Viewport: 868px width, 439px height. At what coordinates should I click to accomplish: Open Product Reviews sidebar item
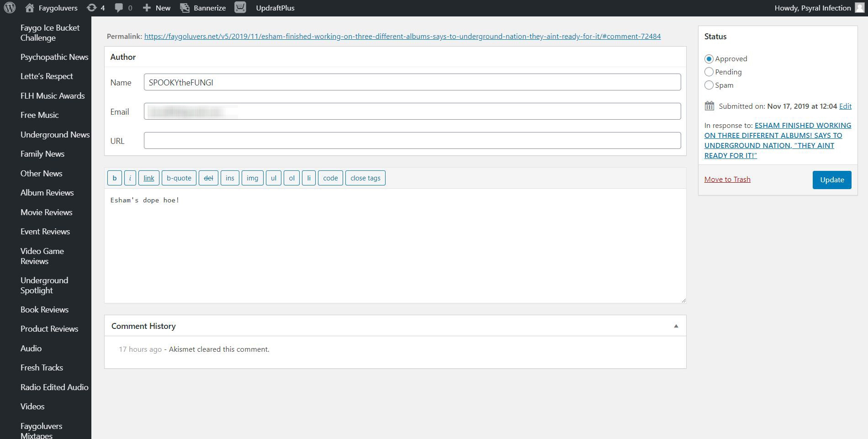coord(49,329)
